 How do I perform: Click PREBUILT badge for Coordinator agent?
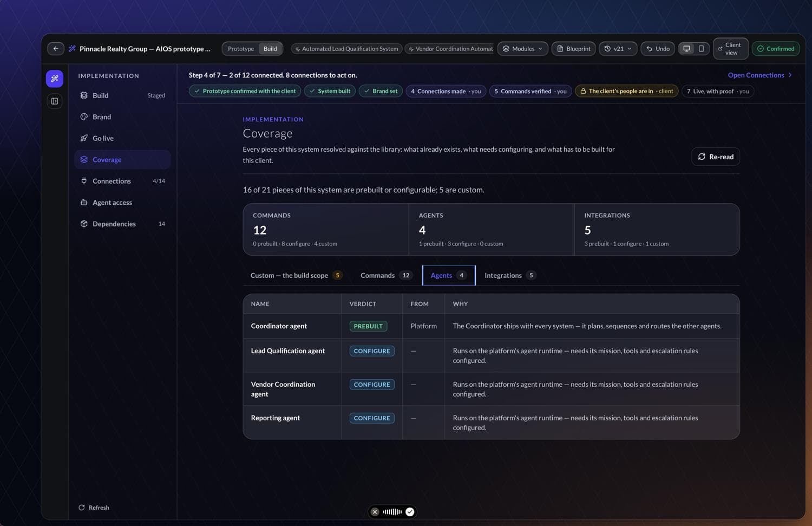coord(368,326)
